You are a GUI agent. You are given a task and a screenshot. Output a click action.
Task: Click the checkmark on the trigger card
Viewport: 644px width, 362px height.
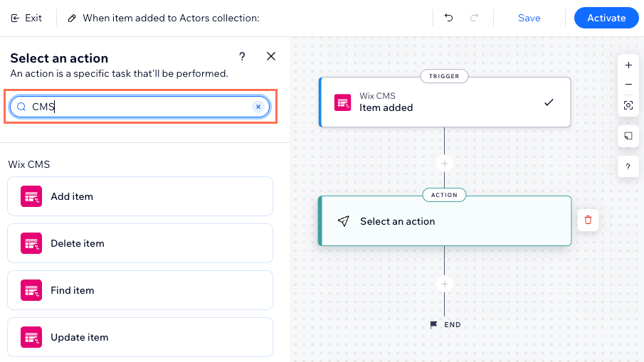click(549, 102)
